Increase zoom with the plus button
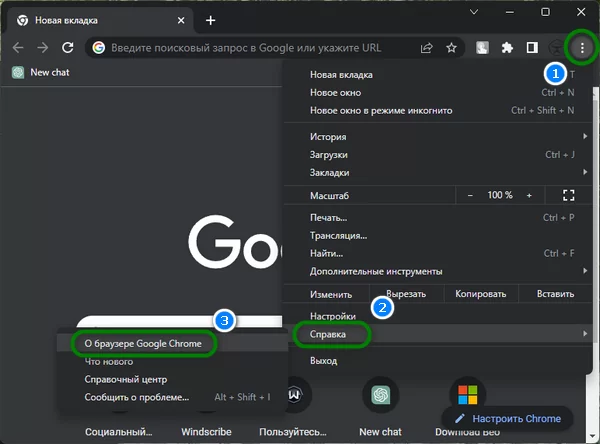The width and height of the screenshot is (600, 444). (531, 195)
